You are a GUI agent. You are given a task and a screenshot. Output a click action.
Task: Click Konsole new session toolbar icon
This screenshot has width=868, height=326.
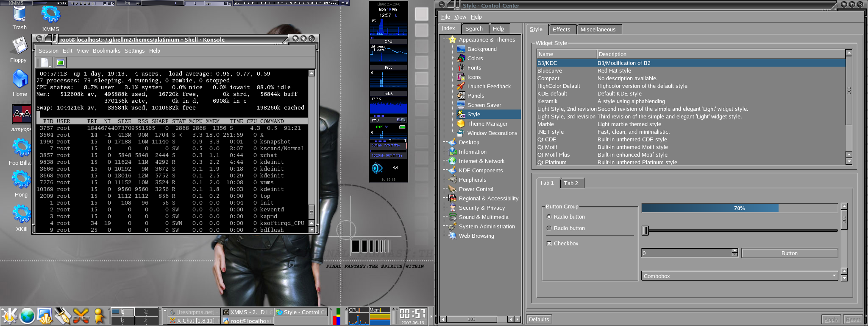45,63
